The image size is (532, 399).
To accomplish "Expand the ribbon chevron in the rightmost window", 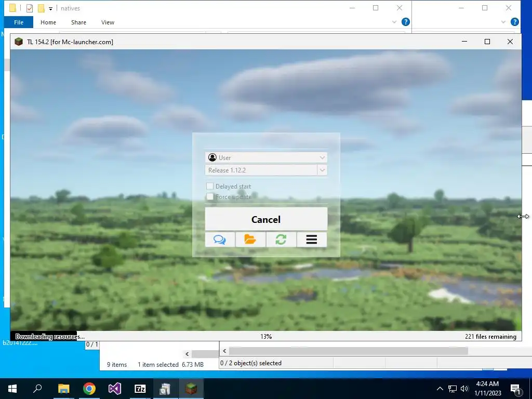I will point(503,22).
